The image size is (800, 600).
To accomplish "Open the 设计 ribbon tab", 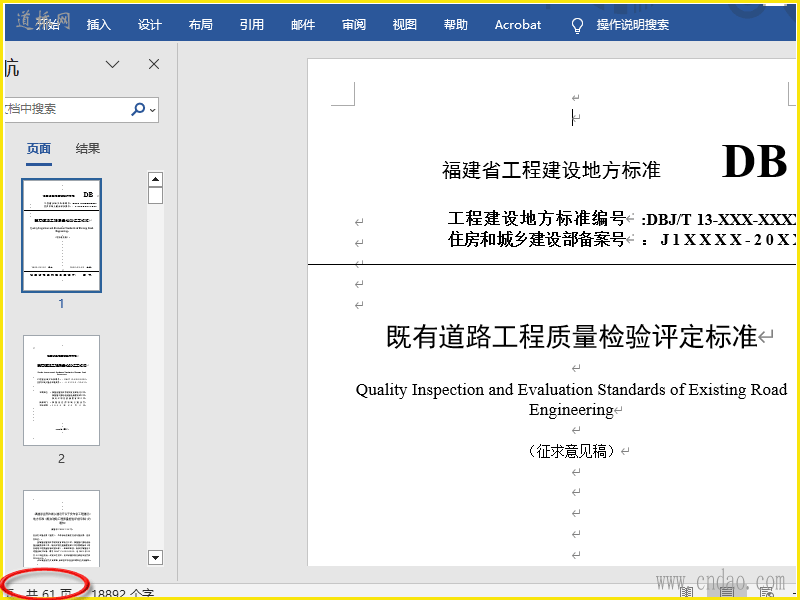I will tap(149, 24).
